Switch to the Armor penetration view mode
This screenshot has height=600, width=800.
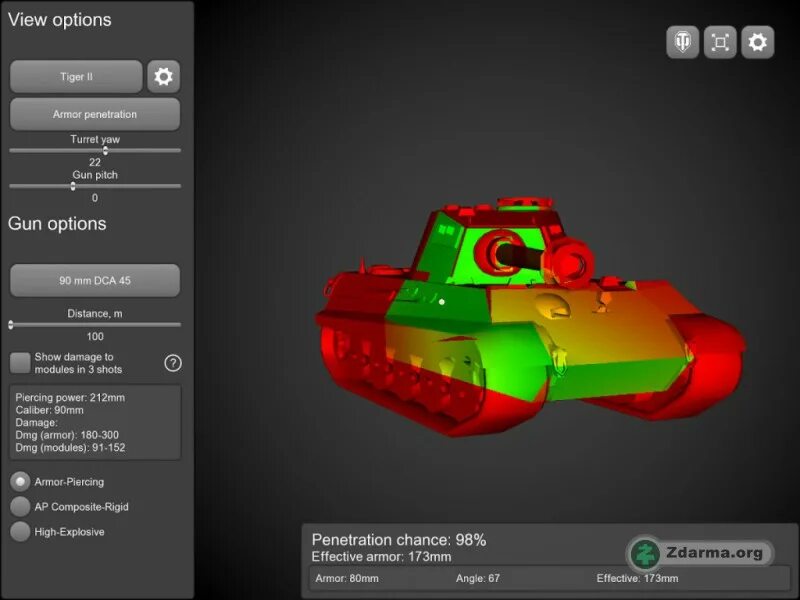click(95, 113)
